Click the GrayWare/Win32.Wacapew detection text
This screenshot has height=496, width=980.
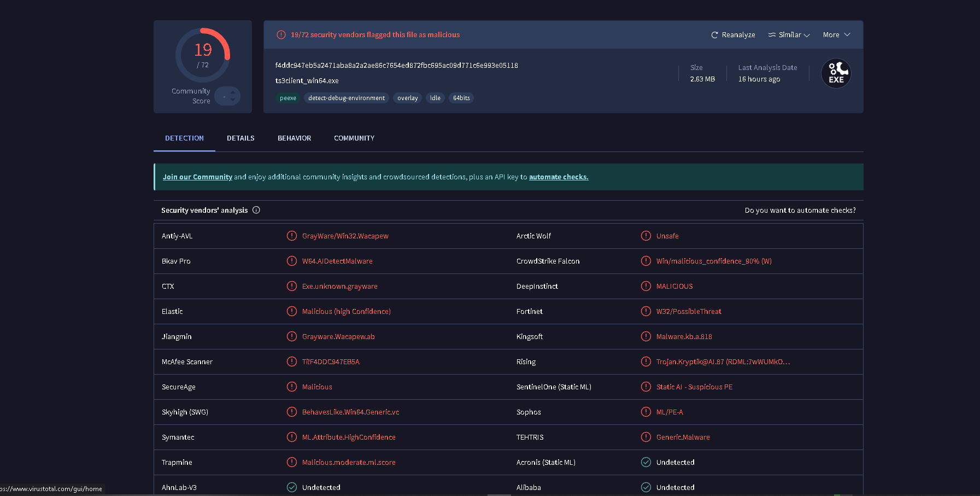345,236
